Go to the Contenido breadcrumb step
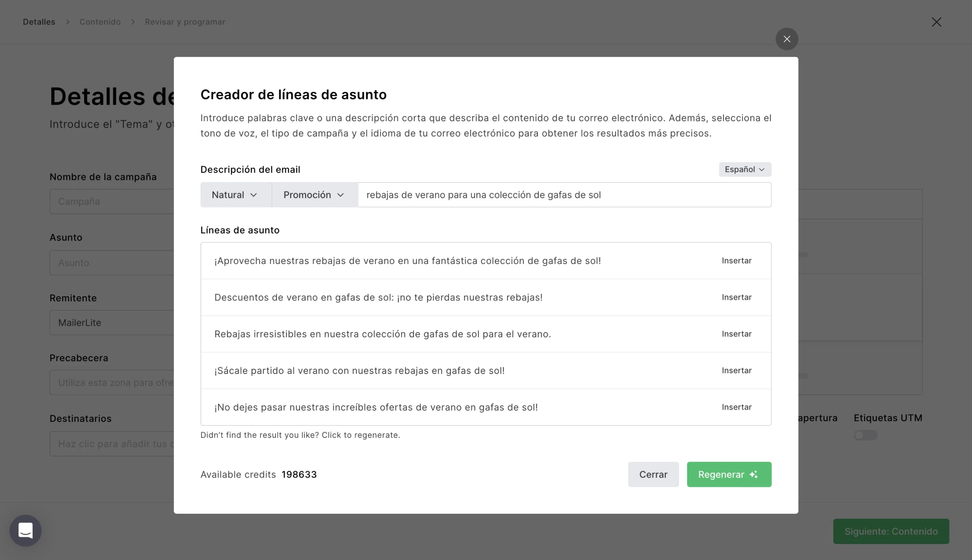The width and height of the screenshot is (972, 560). pyautogui.click(x=100, y=22)
